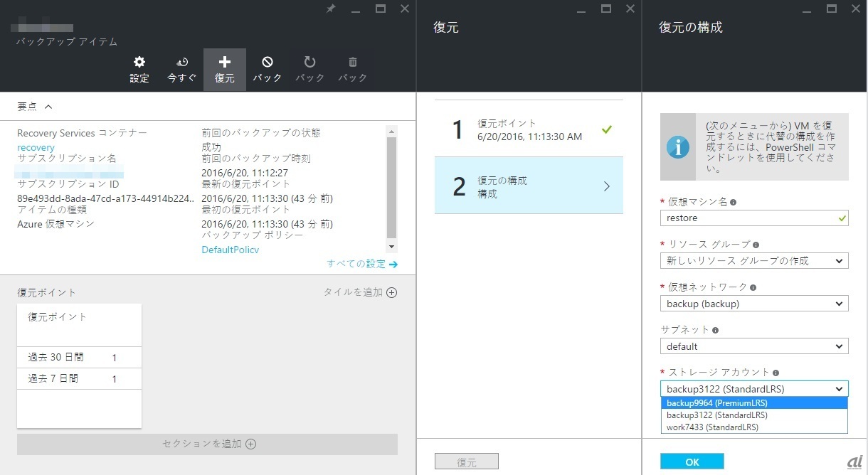Click the pin icon in blade header

pos(330,9)
